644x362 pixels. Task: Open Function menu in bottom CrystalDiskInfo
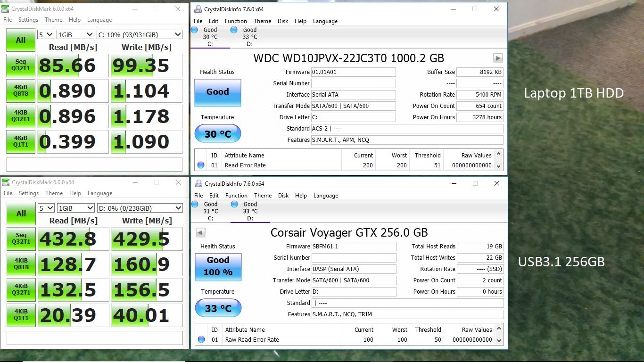236,196
